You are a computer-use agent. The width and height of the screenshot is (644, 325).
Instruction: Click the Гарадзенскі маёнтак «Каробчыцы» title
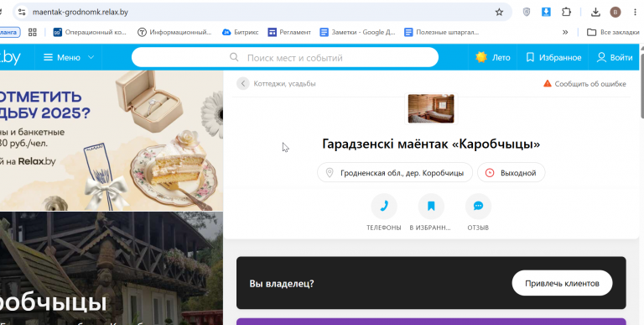431,144
